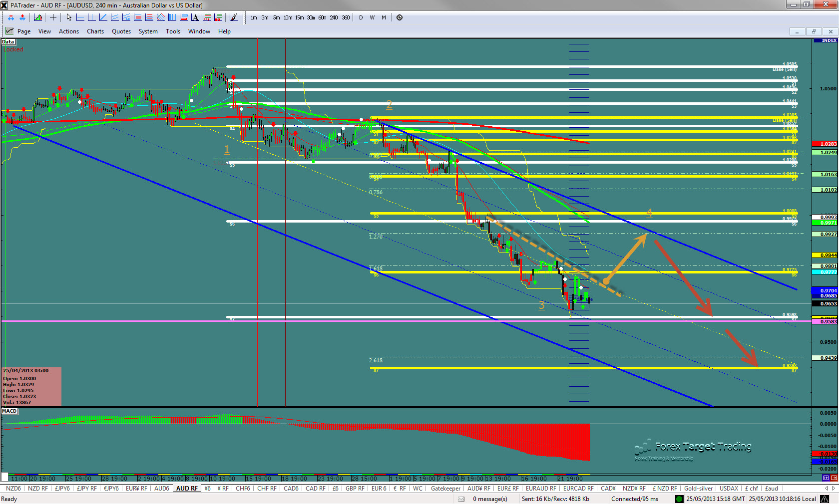Screen dimensions: 839x504
Task: Switch to the Gold-silver page tab
Action: point(698,489)
